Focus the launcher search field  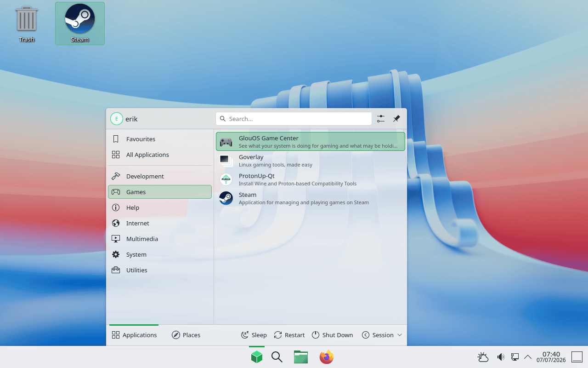pos(294,119)
